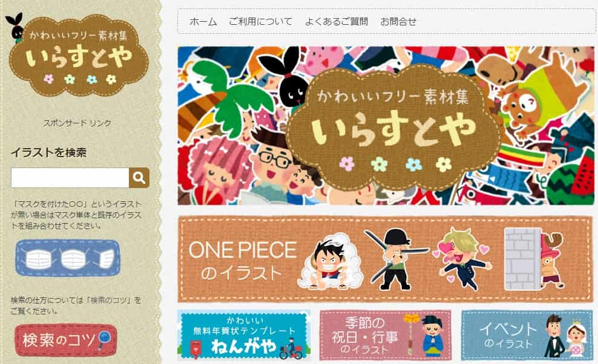This screenshot has width=598, height=364.
Task: Click the Sanji illustration with hearts
Action: pos(462,258)
